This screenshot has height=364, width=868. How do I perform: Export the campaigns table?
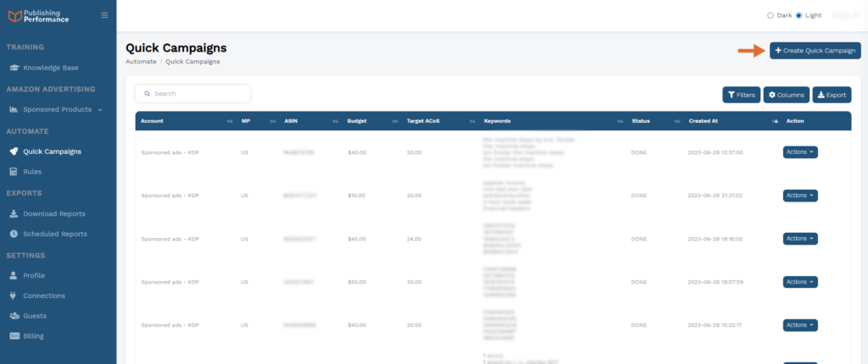(x=832, y=95)
